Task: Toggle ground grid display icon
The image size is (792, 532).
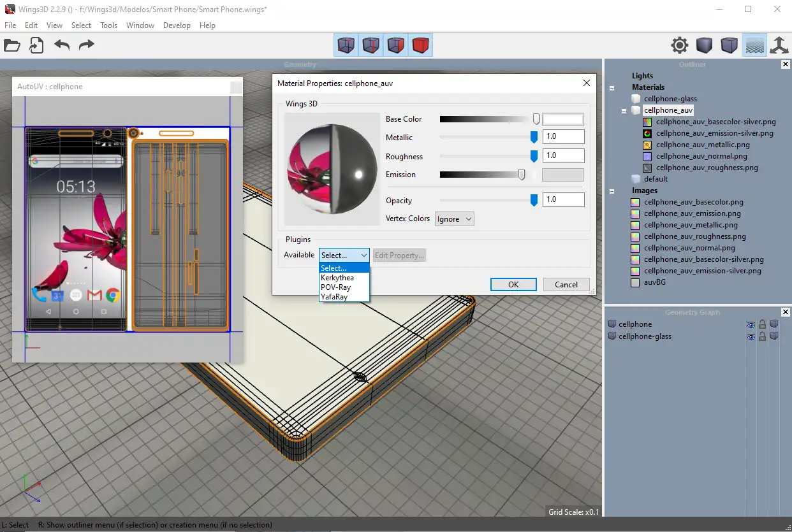Action: coord(754,45)
